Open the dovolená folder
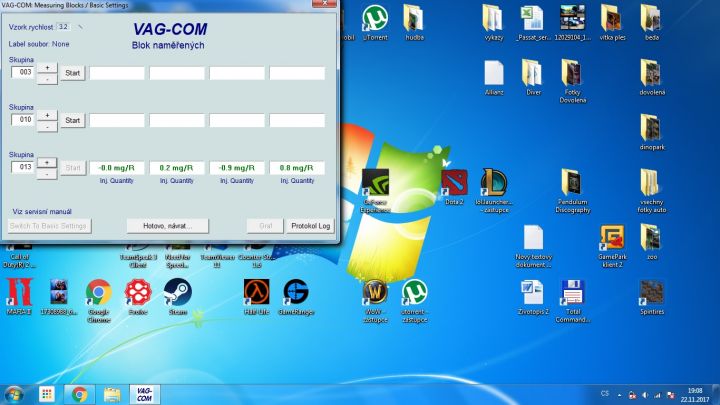The width and height of the screenshot is (720, 405). click(x=652, y=78)
